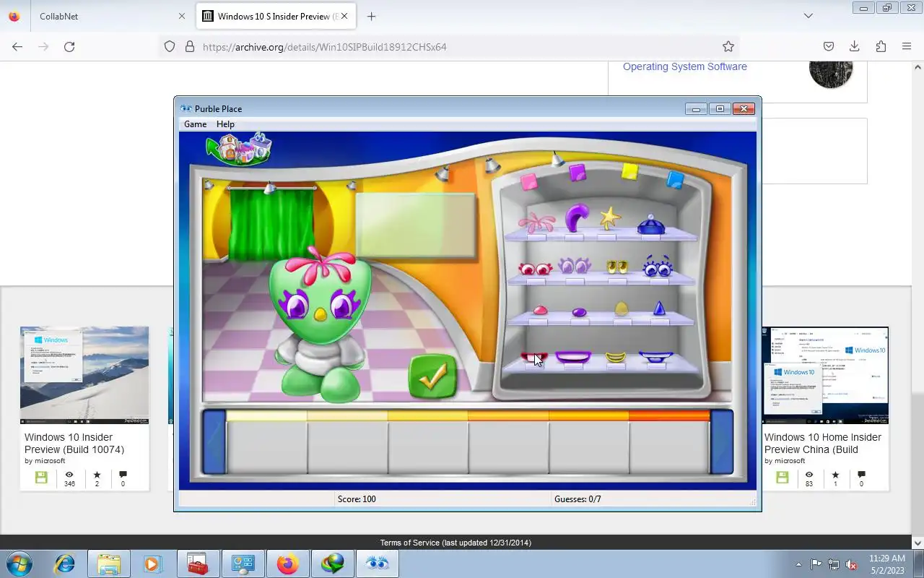Launch Internet Explorer from taskbar

point(65,564)
